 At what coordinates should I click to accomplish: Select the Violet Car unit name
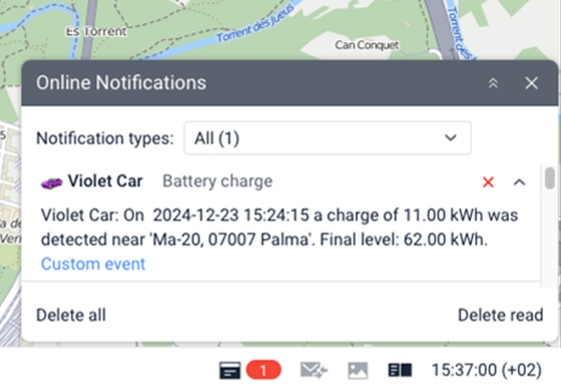pos(105,181)
